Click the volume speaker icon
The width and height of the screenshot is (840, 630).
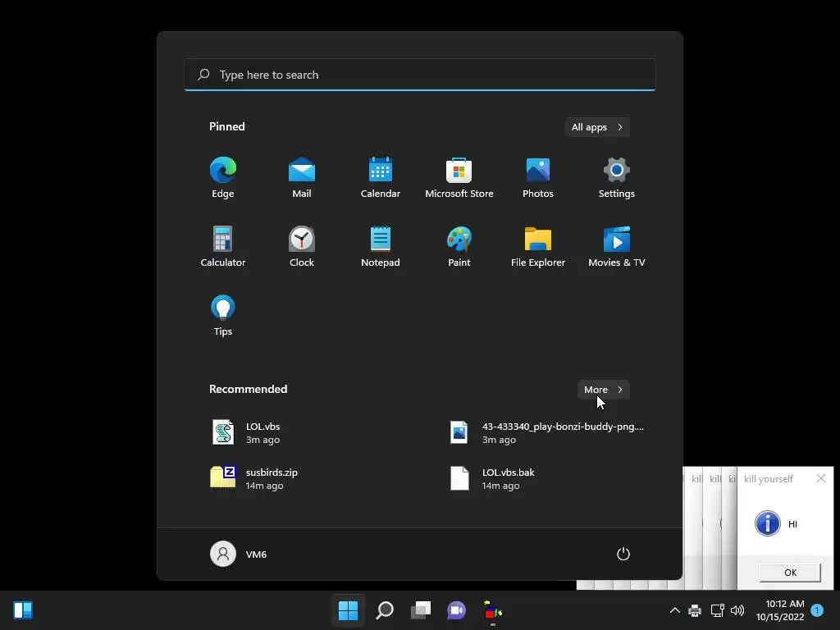point(737,610)
